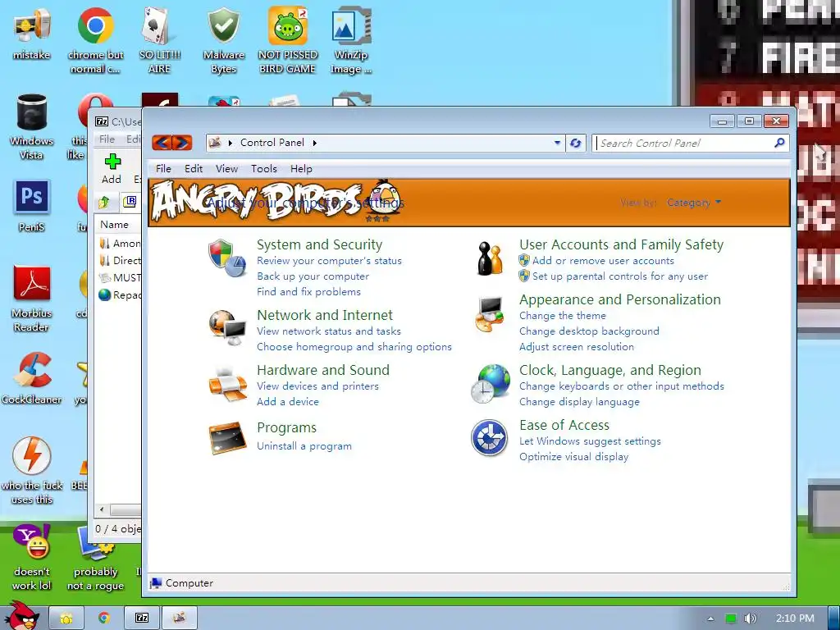Click the Name column header in 7-Zip
This screenshot has width=840, height=630.
(115, 225)
